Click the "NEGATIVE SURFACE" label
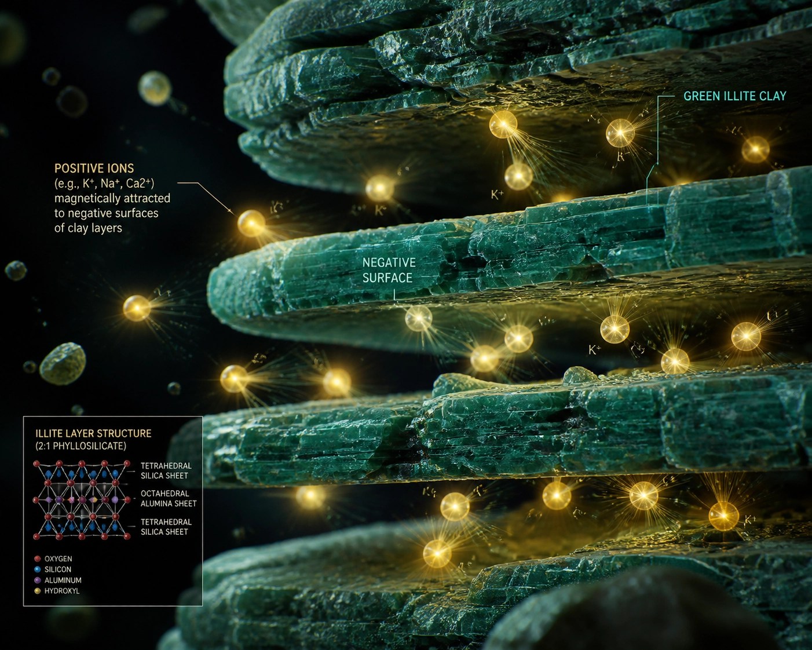The image size is (812, 650). pyautogui.click(x=389, y=270)
